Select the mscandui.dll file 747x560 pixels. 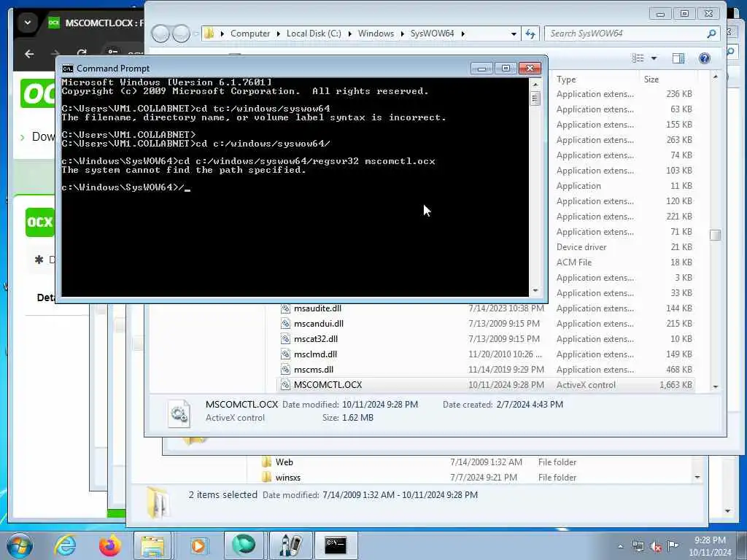(318, 324)
